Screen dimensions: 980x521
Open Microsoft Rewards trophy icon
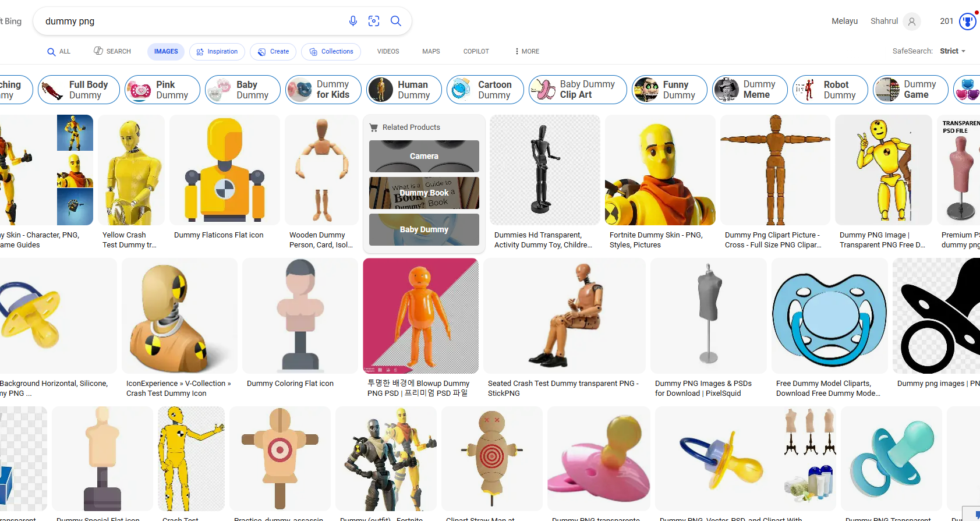pos(967,22)
